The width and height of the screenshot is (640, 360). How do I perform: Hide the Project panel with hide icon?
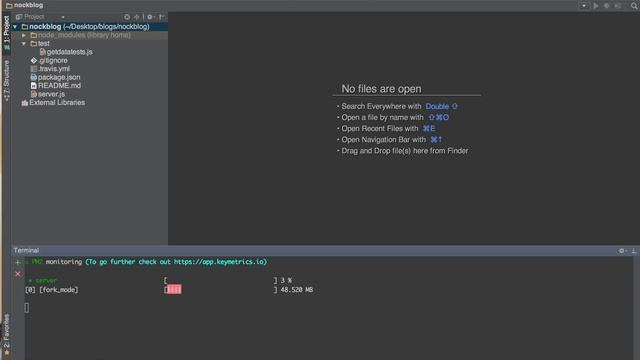[x=162, y=17]
